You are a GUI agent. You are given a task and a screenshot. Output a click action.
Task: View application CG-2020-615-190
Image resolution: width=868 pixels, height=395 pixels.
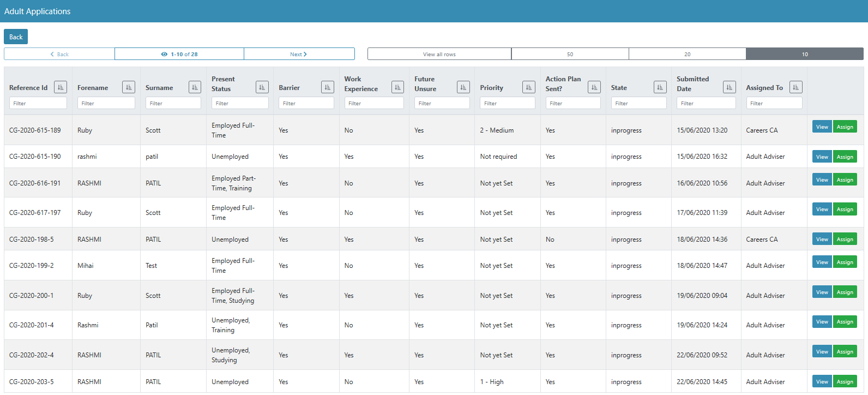(822, 157)
